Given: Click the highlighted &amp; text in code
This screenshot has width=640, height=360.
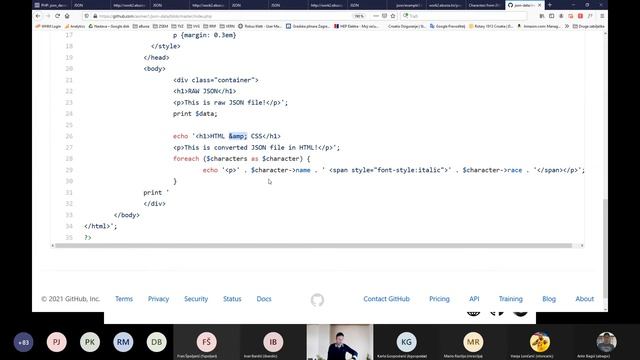Looking at the screenshot, I should point(238,136).
